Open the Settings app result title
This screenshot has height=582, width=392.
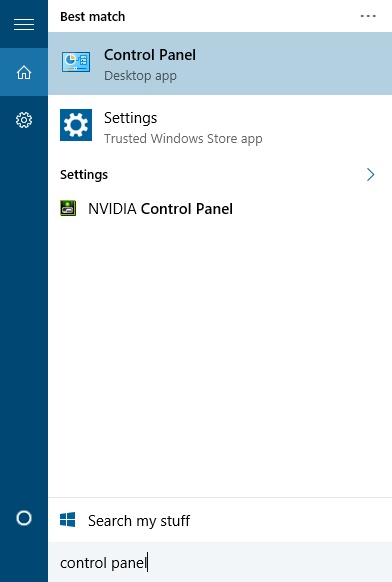(x=130, y=118)
